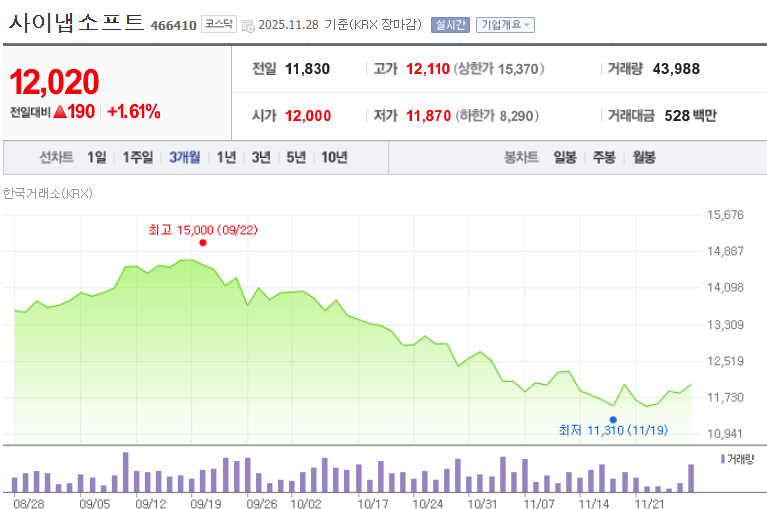Switch to 주봉 candlestick chart
Image resolution: width=767 pixels, height=509 pixels.
coord(604,157)
